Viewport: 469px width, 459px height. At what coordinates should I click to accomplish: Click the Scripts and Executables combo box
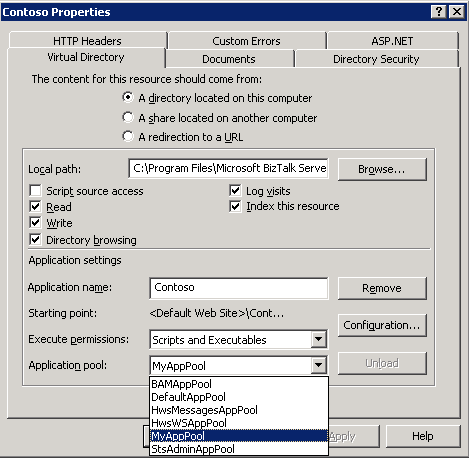pyautogui.click(x=239, y=340)
